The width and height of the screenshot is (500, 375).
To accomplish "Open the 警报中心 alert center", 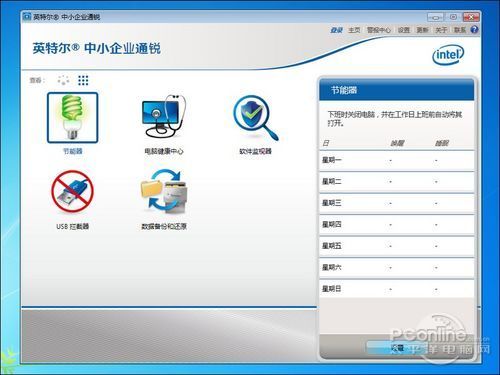I will pos(379,30).
